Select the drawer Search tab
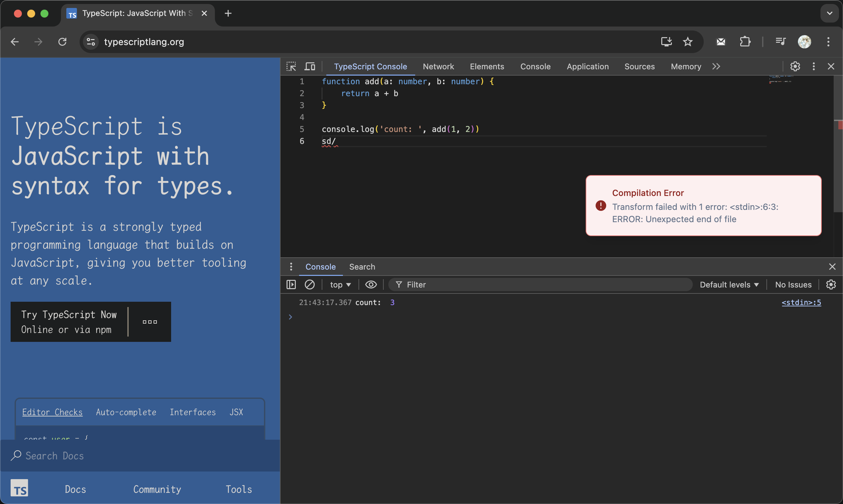 [362, 267]
